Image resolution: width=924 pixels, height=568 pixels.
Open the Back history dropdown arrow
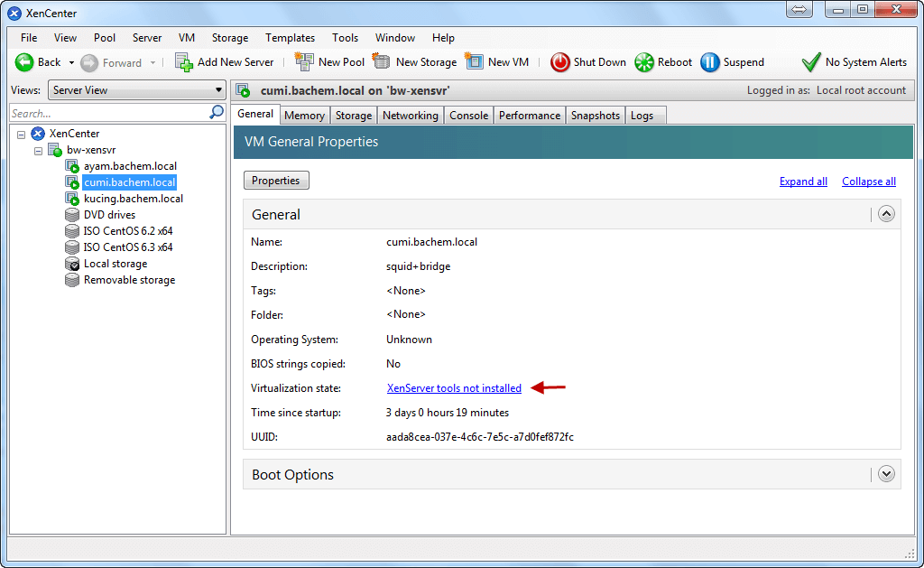[x=71, y=62]
